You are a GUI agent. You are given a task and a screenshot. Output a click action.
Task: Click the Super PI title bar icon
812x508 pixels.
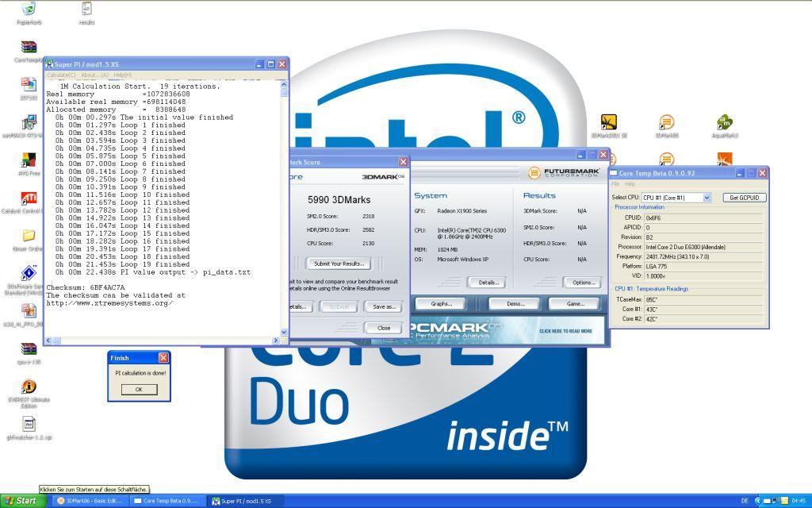[49, 64]
